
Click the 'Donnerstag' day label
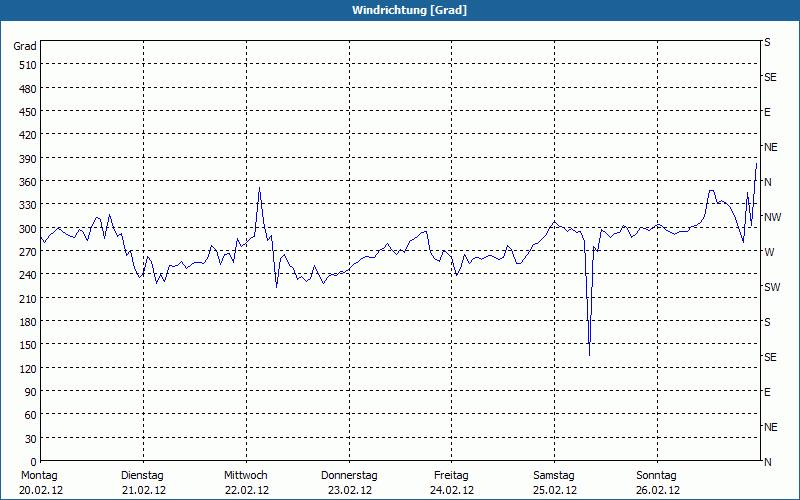pyautogui.click(x=349, y=476)
